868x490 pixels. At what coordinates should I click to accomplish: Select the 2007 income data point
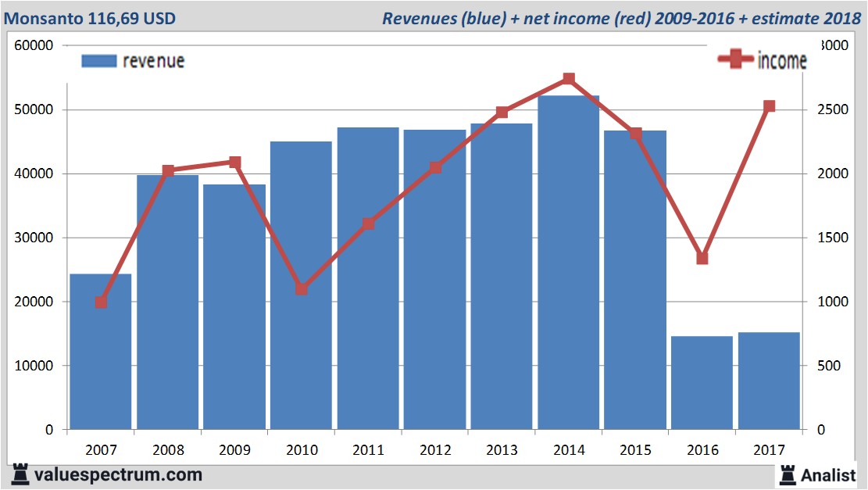[101, 302]
